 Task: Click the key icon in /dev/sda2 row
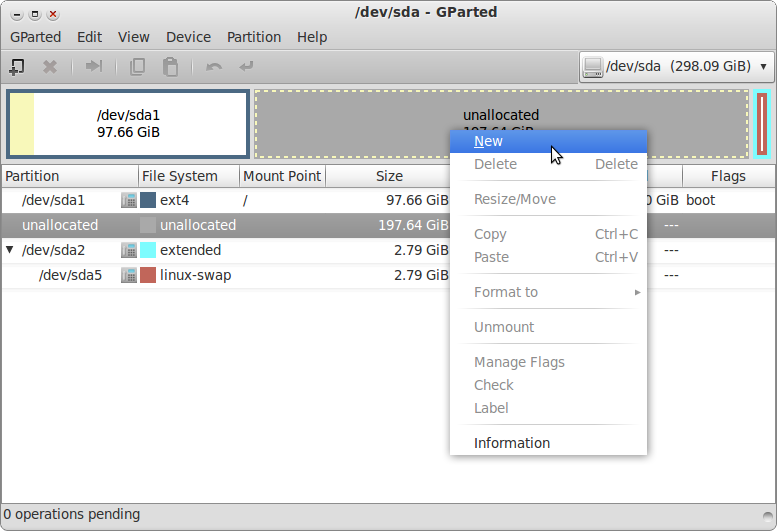(129, 250)
